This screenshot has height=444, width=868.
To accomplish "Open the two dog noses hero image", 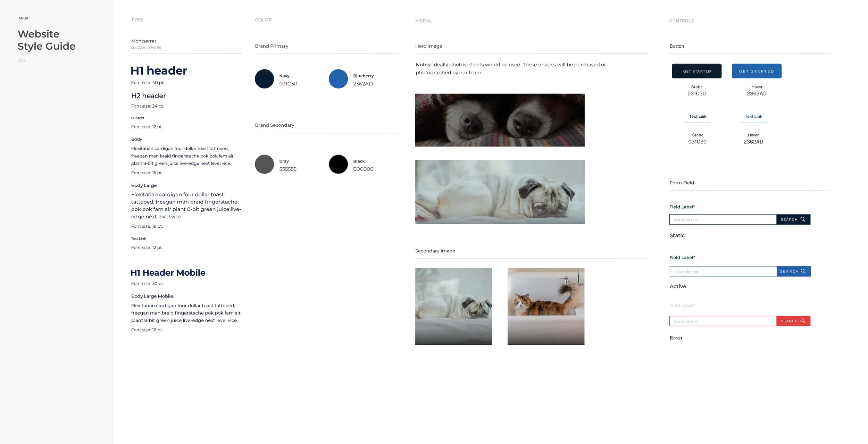I will coord(499,120).
